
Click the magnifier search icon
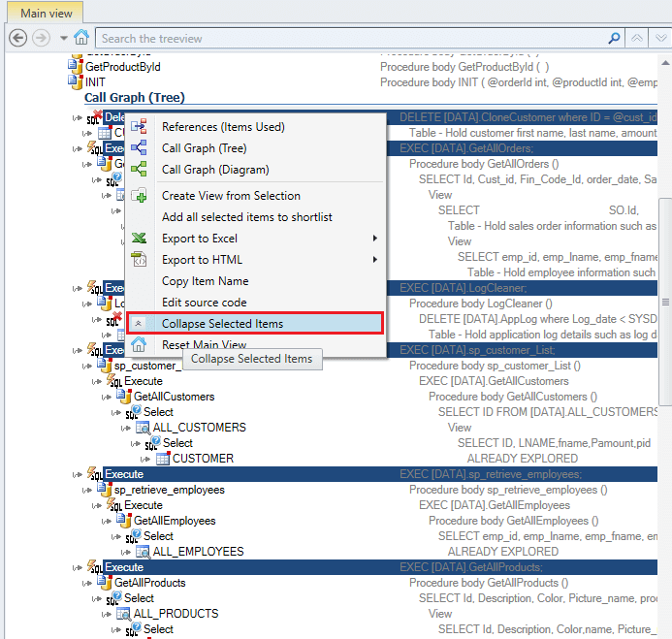(614, 38)
